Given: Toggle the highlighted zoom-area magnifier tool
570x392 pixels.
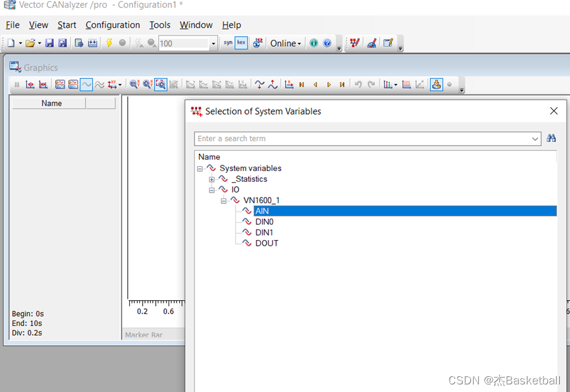Looking at the screenshot, I should coord(161,84).
